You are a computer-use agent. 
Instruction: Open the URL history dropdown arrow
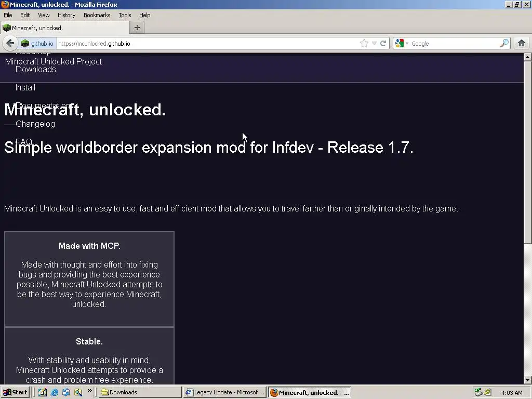point(374,44)
